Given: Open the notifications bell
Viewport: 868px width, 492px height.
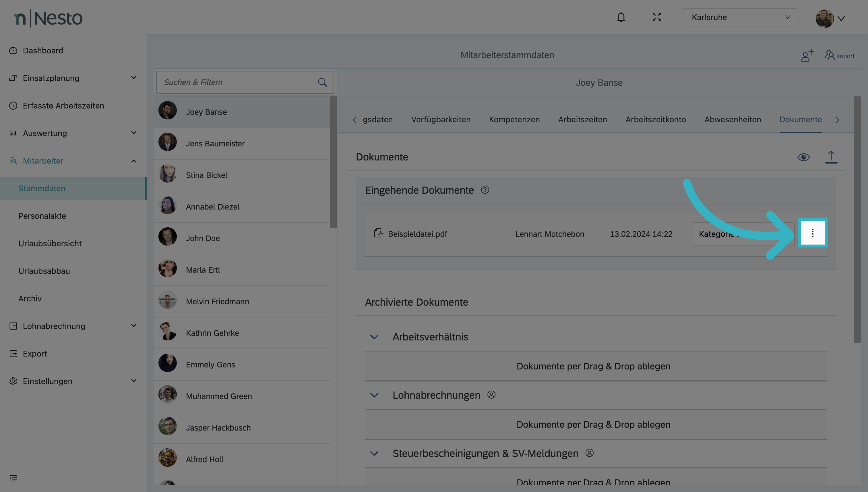Looking at the screenshot, I should [x=621, y=17].
